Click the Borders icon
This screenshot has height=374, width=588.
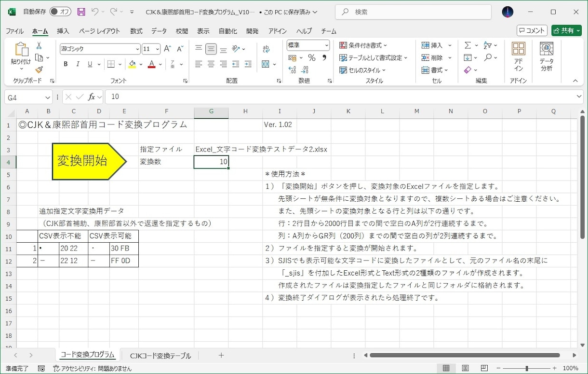pyautogui.click(x=111, y=64)
